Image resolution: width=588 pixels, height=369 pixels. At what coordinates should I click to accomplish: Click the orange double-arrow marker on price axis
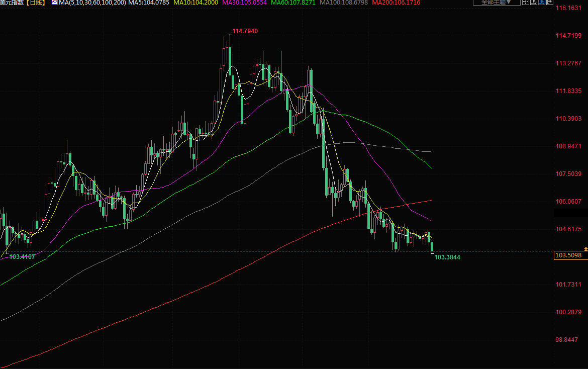(x=585, y=249)
